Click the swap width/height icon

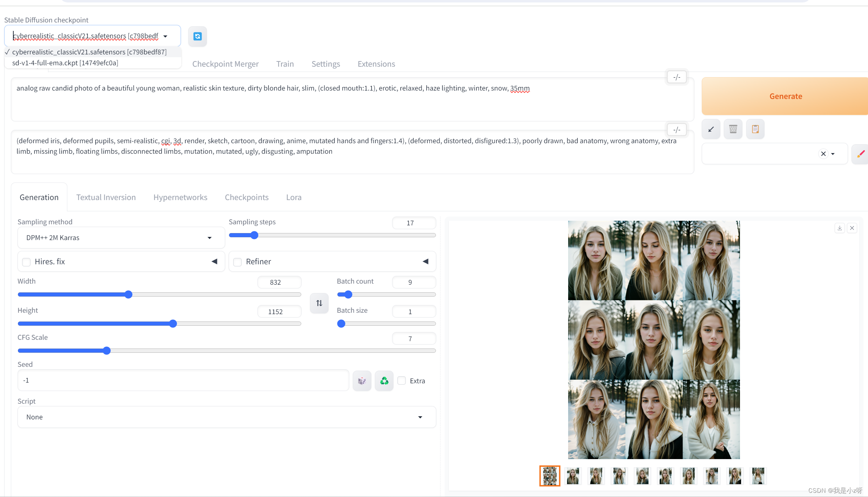[318, 303]
